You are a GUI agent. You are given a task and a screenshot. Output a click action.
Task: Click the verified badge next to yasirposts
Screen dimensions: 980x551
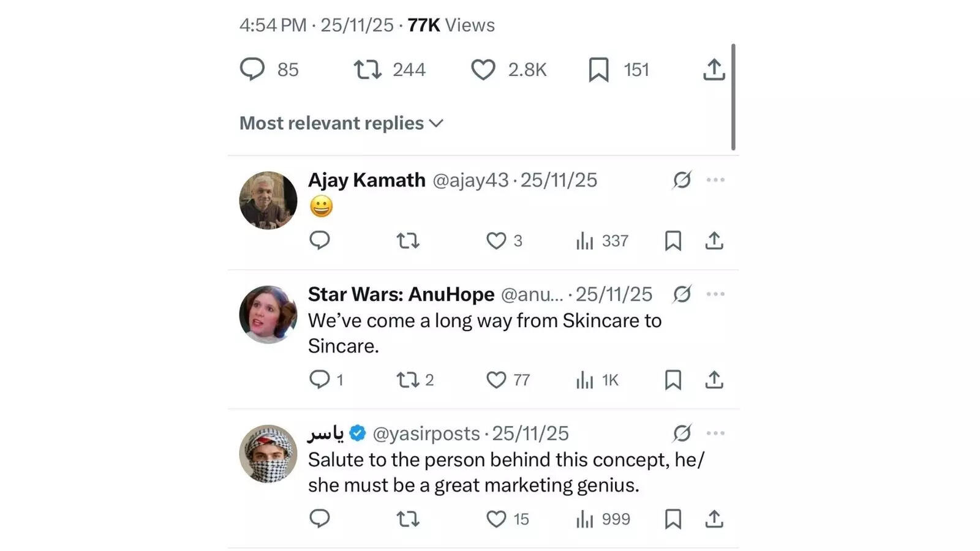click(x=356, y=433)
